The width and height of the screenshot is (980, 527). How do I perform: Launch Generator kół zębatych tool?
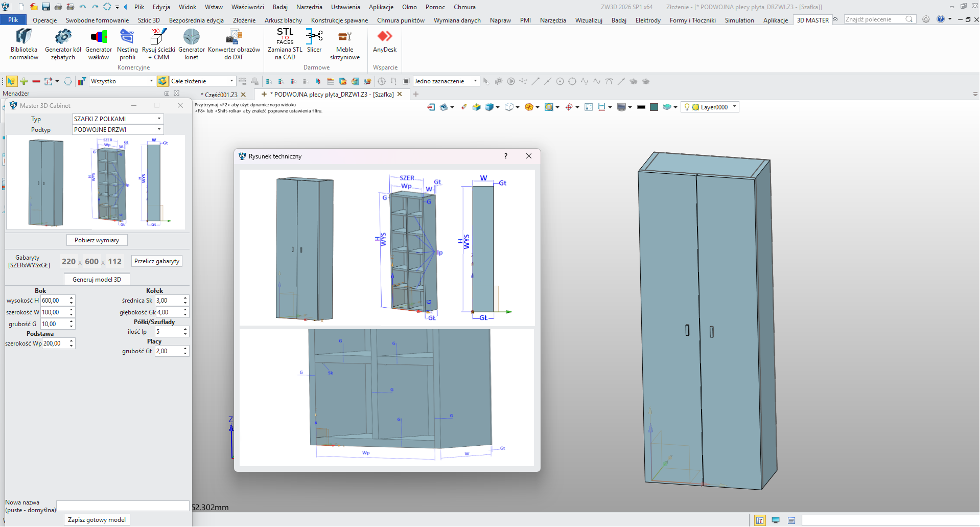click(x=63, y=44)
